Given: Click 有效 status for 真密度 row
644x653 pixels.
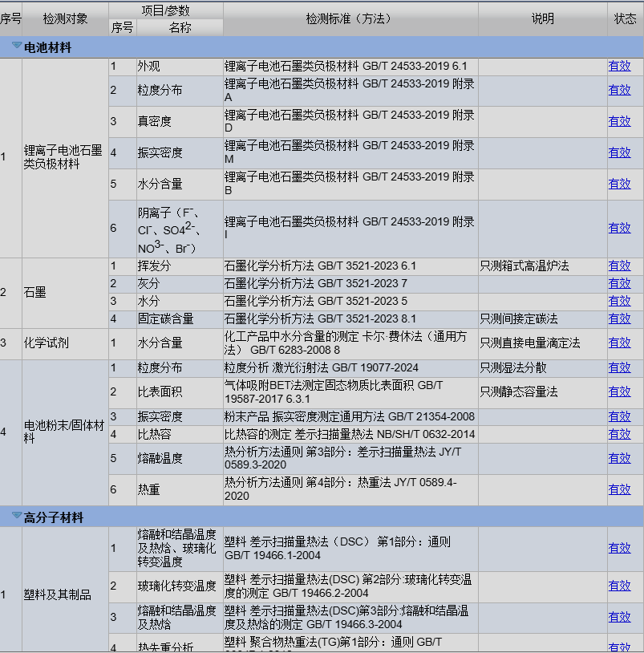Looking at the screenshot, I should pos(619,121).
